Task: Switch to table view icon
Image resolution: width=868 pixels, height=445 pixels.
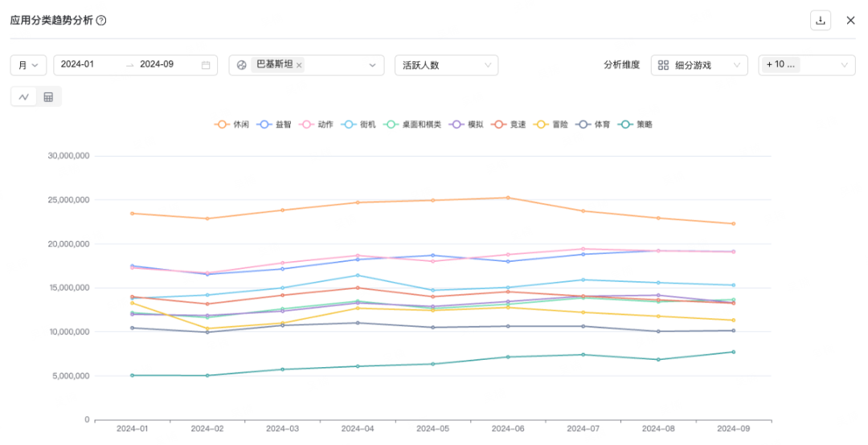Action: [48, 97]
